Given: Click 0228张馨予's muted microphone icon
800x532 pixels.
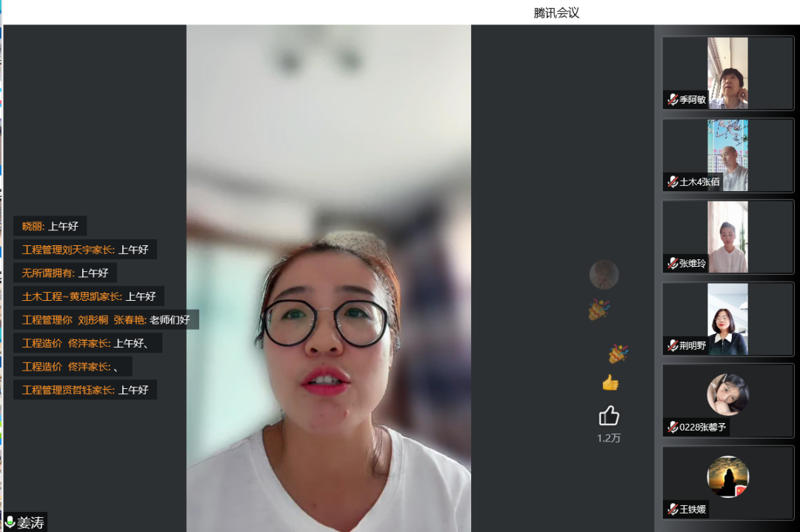Looking at the screenshot, I should [673, 427].
